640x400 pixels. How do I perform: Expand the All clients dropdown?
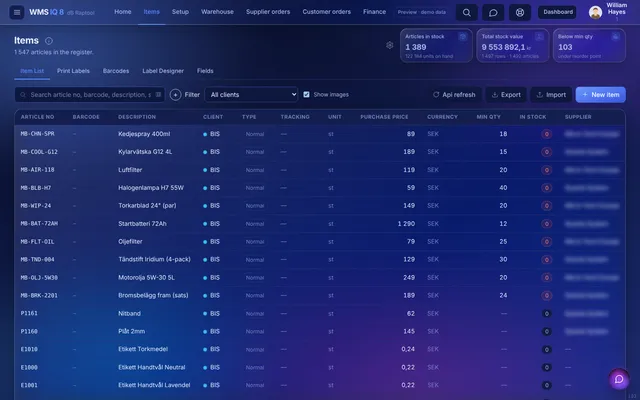point(251,95)
